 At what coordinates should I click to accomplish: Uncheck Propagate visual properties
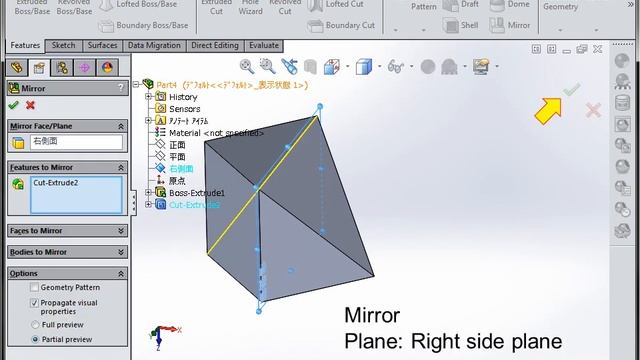pos(34,303)
